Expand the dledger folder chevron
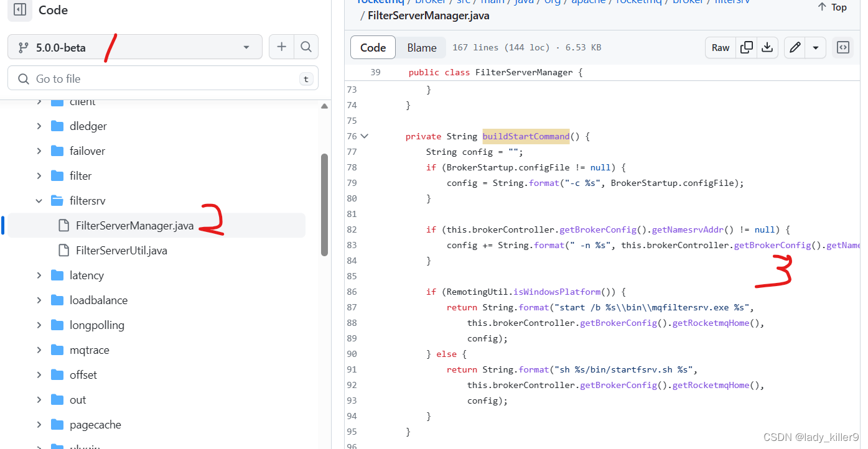This screenshot has width=868, height=449. (x=39, y=126)
